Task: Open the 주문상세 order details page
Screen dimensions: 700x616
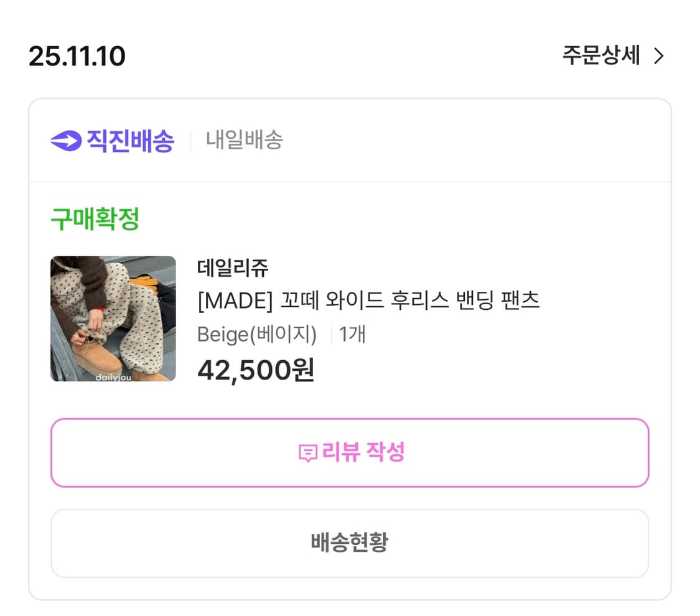Action: [x=600, y=56]
